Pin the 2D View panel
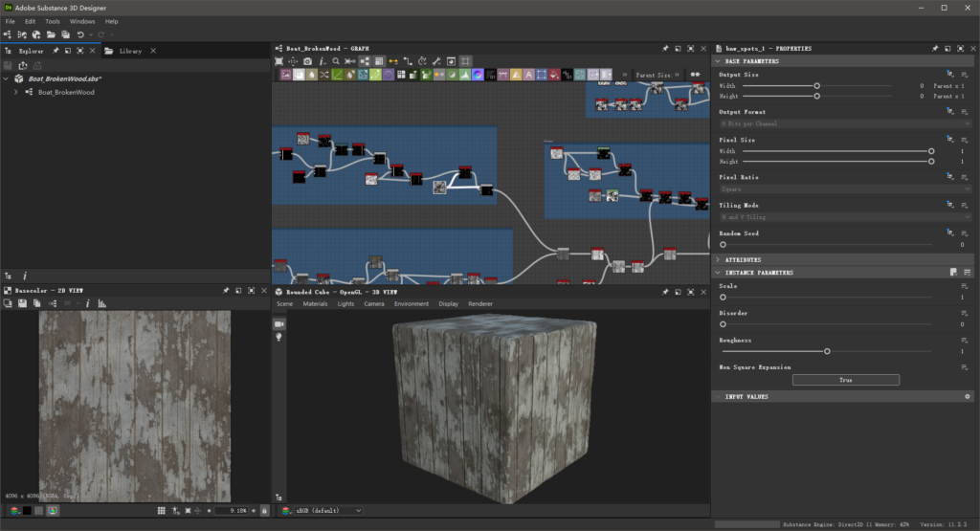The image size is (980, 531). click(226, 291)
